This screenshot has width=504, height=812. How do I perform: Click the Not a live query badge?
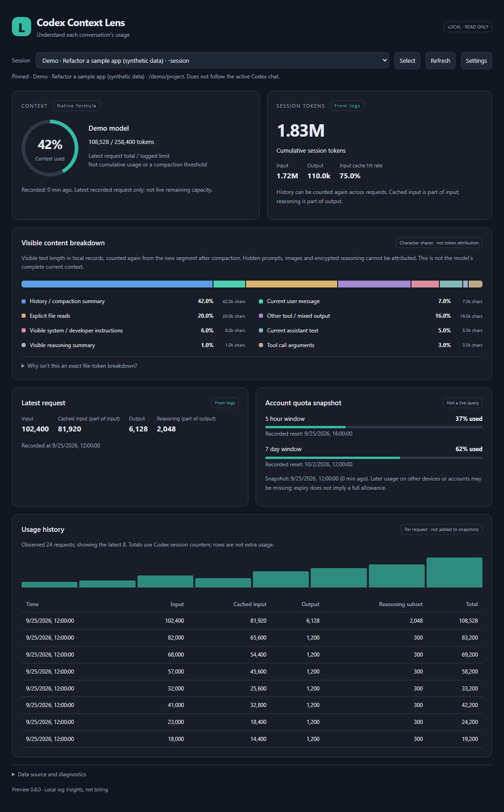(x=463, y=403)
